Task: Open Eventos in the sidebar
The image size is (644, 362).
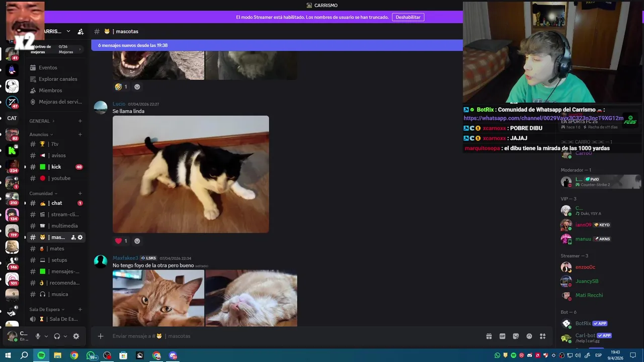Action: click(x=48, y=67)
